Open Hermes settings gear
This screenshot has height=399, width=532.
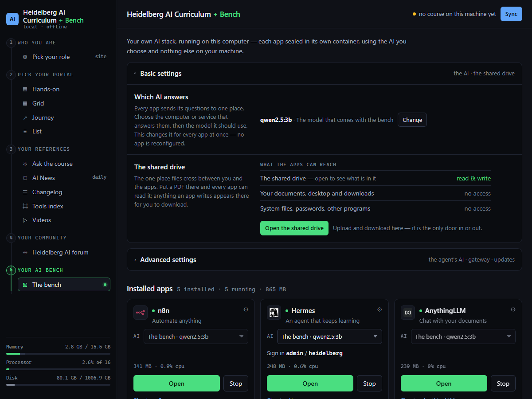click(379, 309)
